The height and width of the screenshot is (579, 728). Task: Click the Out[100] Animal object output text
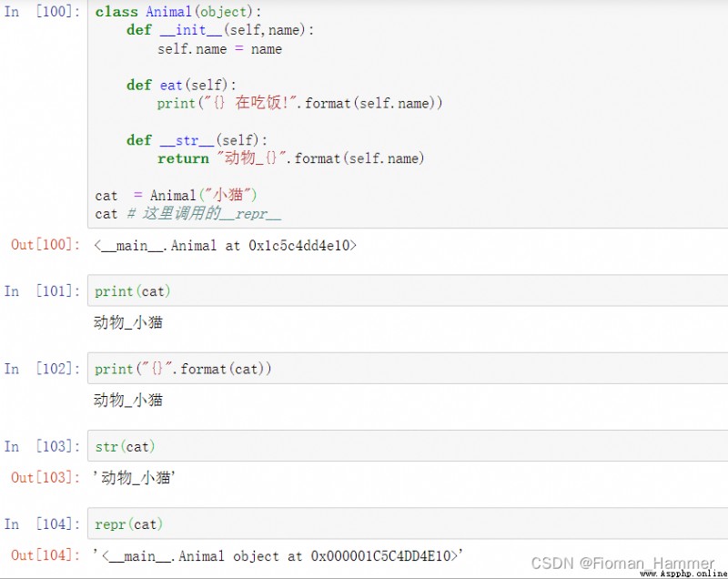225,245
